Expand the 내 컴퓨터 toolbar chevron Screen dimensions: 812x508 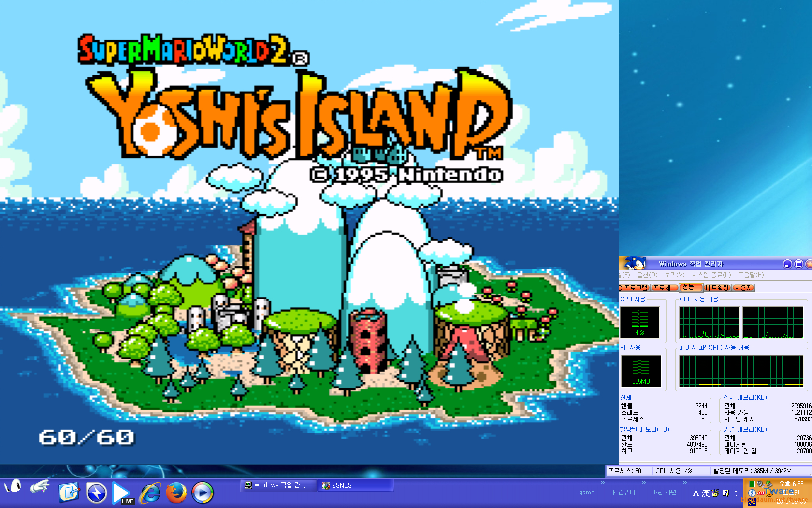pyautogui.click(x=644, y=482)
